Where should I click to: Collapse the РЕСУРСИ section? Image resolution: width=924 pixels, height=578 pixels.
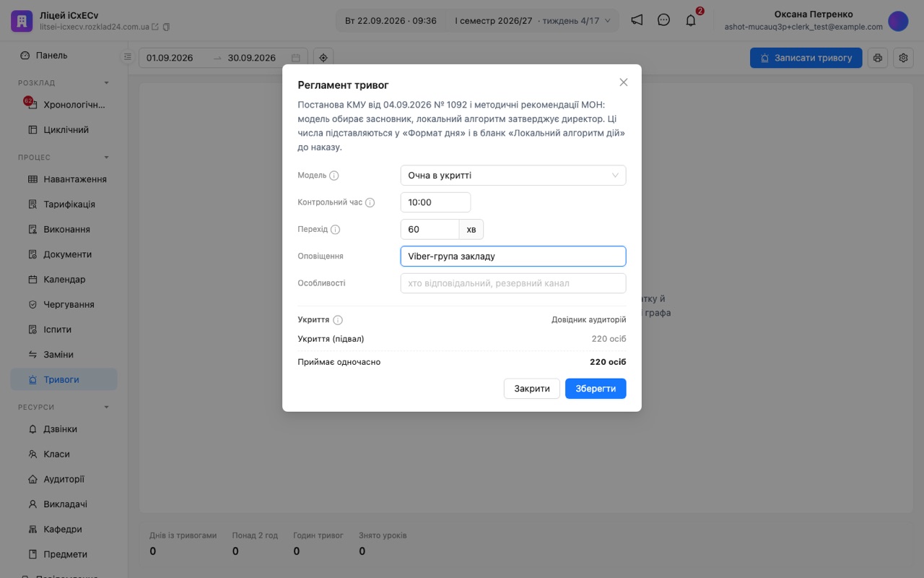pos(107,407)
